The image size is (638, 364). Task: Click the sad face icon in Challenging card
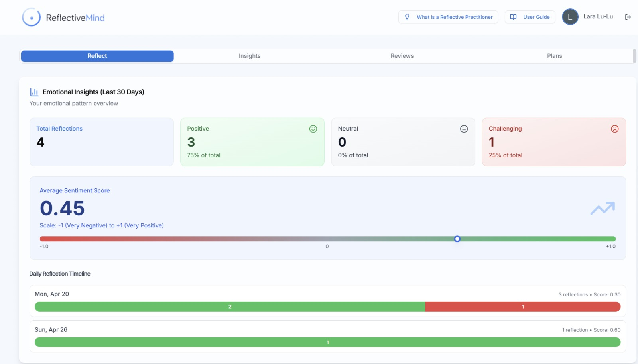click(614, 129)
